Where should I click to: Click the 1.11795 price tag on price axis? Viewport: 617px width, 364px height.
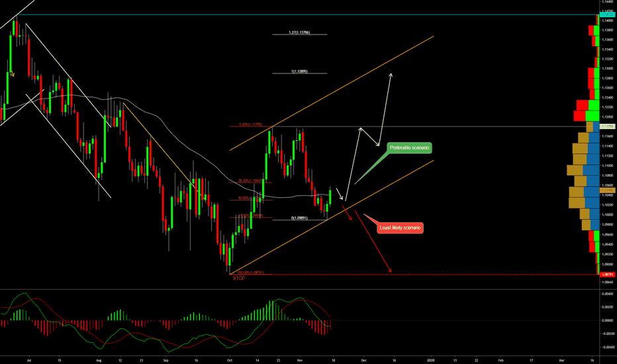[x=607, y=126]
